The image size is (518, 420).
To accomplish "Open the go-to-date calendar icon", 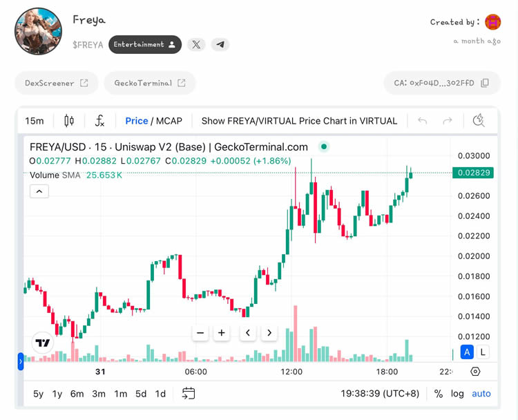I will click(189, 394).
